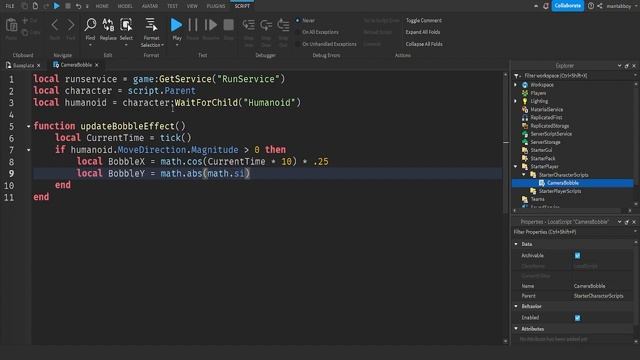This screenshot has width=640, height=360.
Task: Click the Lighting bulb icon
Action: [525, 101]
